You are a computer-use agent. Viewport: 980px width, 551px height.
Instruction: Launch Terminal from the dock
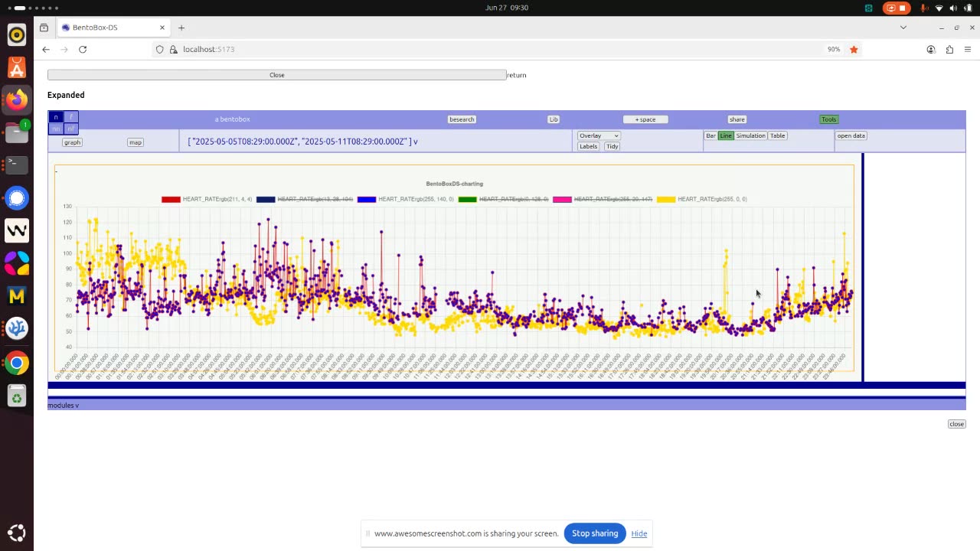(x=17, y=165)
